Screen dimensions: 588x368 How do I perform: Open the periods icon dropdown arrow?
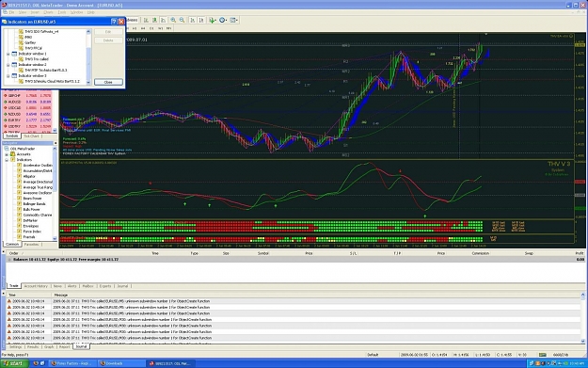[226, 21]
